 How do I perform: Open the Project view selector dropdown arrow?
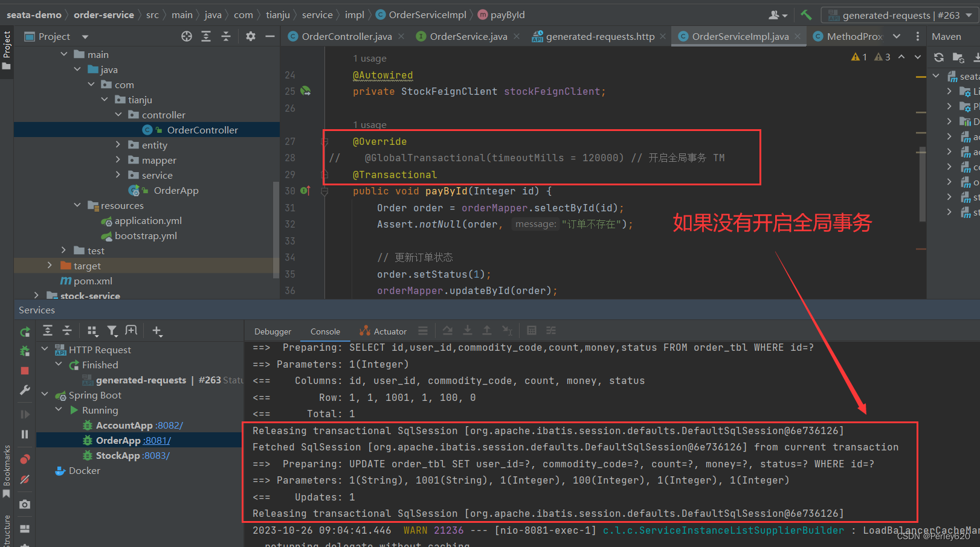pos(85,37)
